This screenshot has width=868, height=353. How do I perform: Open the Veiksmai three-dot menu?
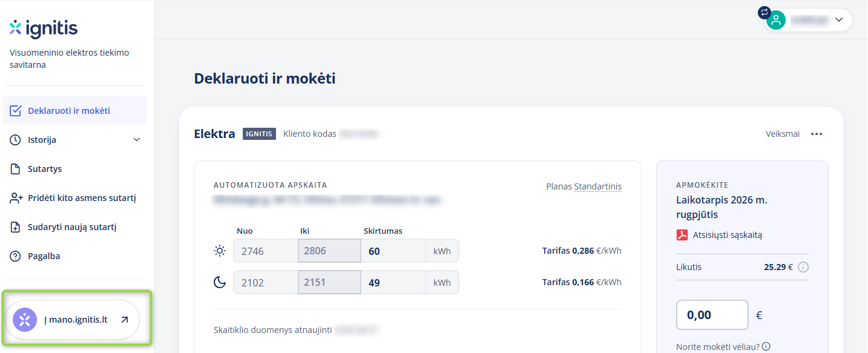[817, 134]
